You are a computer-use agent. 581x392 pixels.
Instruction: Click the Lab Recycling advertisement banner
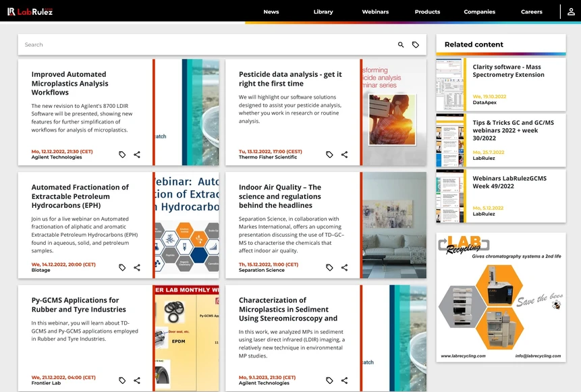point(501,297)
